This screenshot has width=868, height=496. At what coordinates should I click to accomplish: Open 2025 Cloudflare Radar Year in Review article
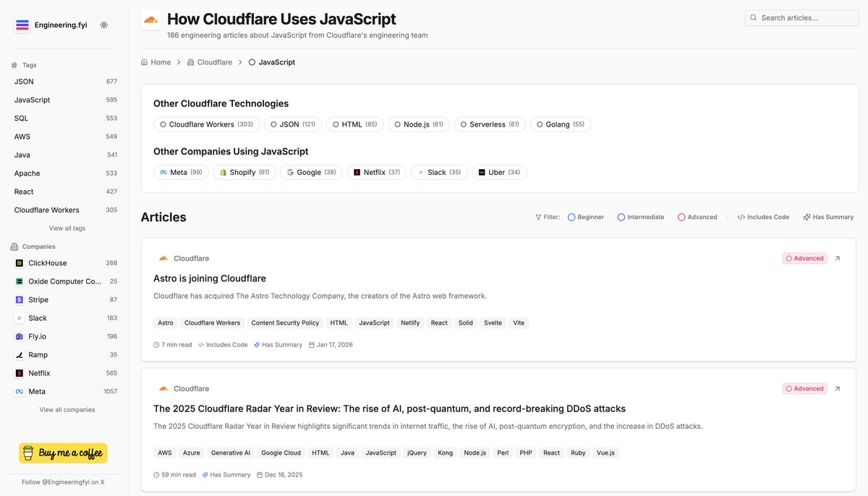[389, 409]
